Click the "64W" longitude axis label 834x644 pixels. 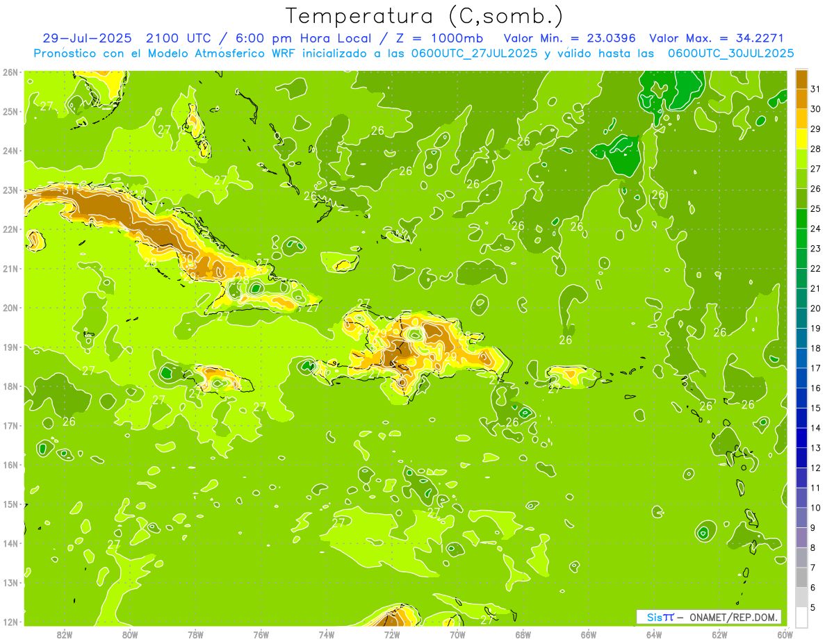pyautogui.click(x=653, y=634)
